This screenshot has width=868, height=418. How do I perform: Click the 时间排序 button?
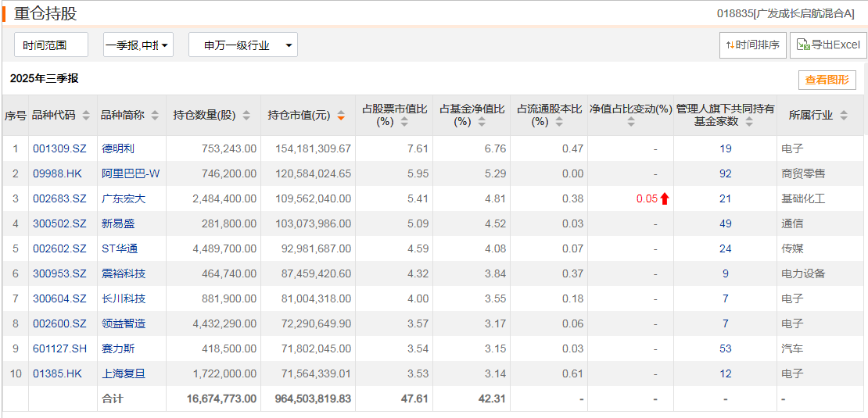[753, 45]
